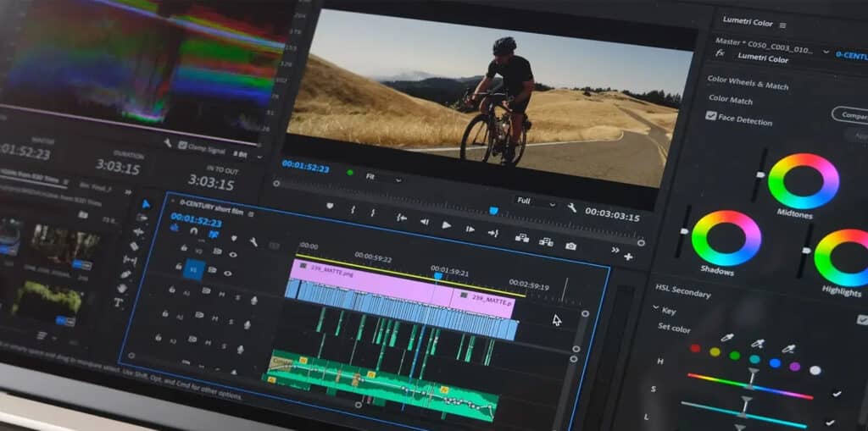Click the Midtones color wheel

coord(804,181)
